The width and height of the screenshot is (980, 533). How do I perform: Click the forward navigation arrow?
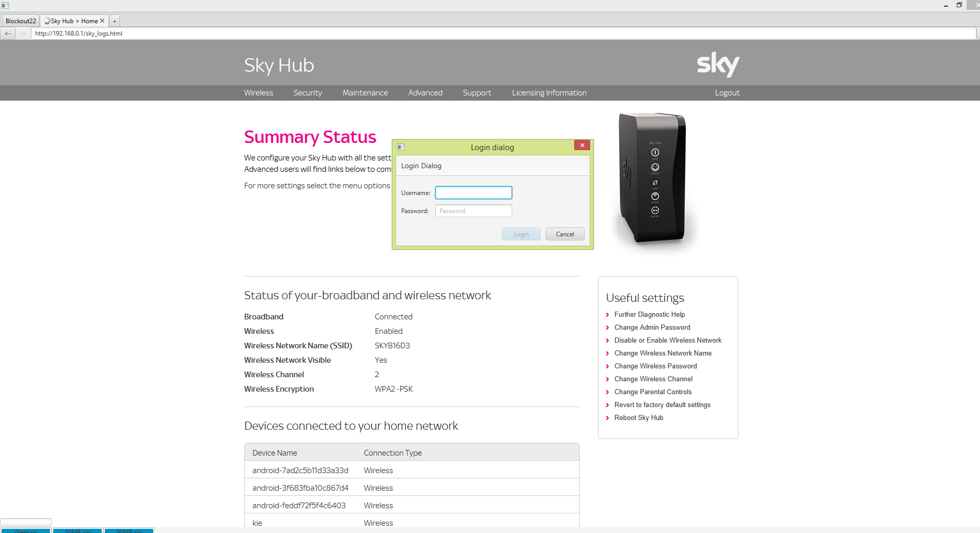tap(23, 33)
